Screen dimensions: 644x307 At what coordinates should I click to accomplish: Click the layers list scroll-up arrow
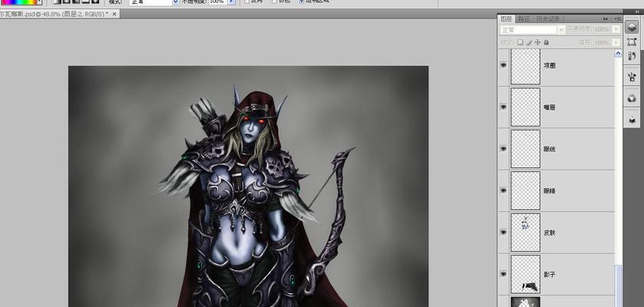tap(618, 54)
